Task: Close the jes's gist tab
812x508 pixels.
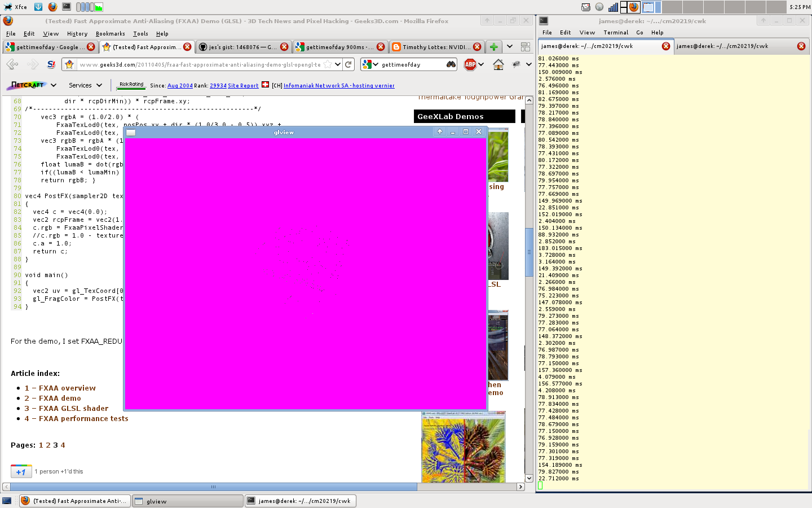Action: 284,47
